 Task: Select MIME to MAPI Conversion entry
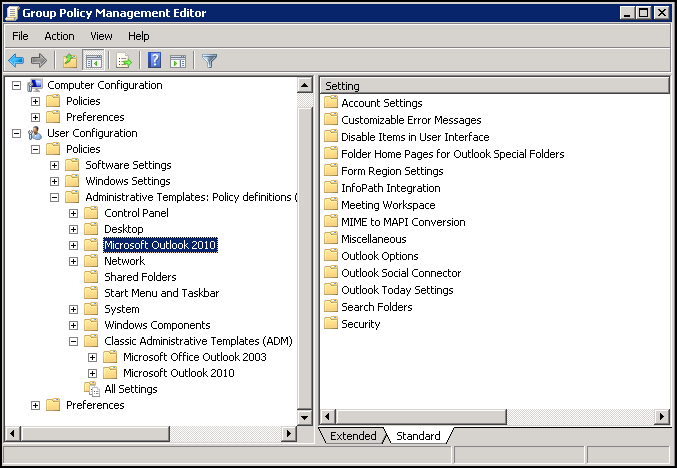coord(403,222)
